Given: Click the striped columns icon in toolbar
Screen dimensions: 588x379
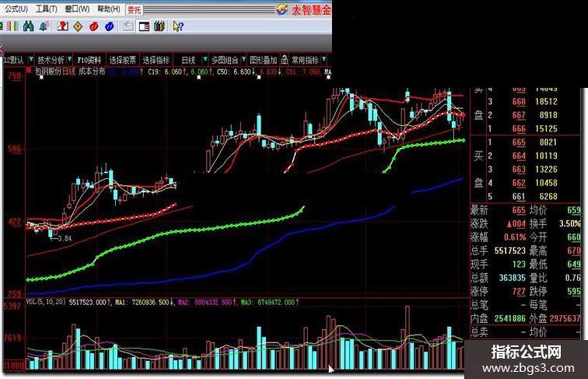Looking at the screenshot, I should 14,26.
